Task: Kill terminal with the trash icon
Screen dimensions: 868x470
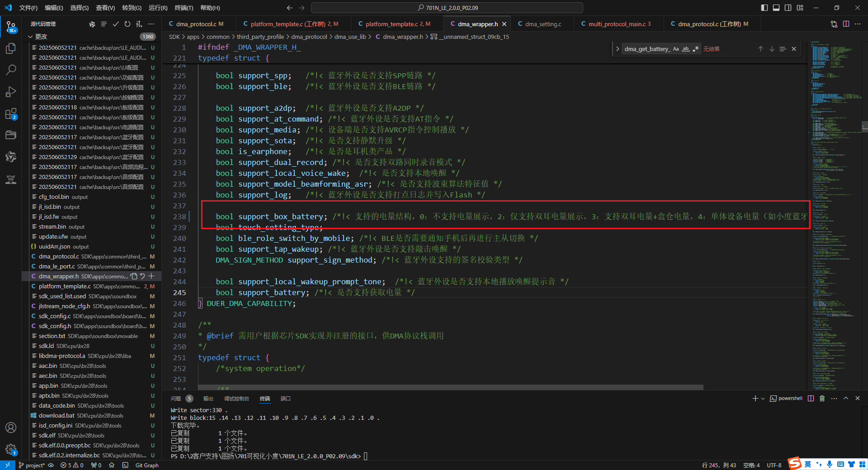Action: click(x=822, y=398)
